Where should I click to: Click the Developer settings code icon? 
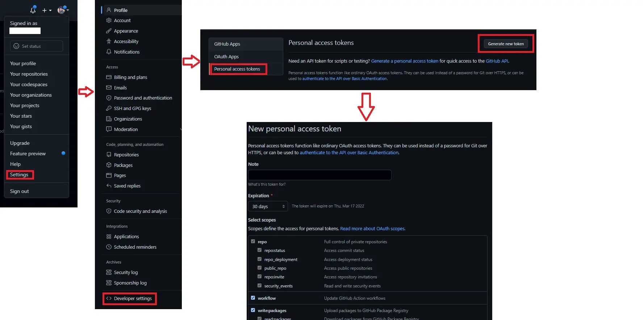109,298
